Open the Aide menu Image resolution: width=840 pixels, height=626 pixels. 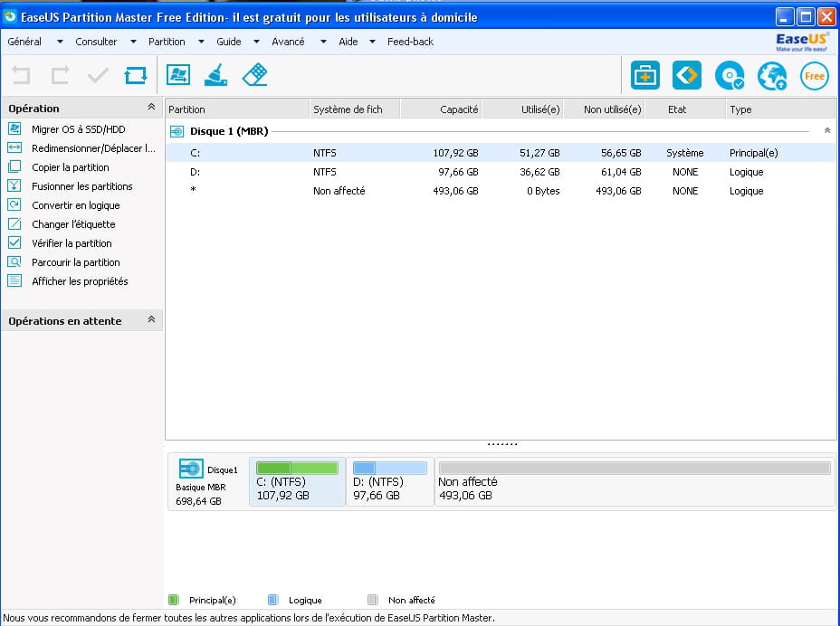348,42
